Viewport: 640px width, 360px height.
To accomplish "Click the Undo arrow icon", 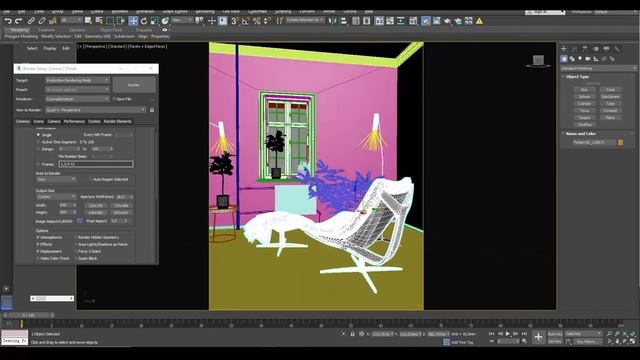I will 8,21.
